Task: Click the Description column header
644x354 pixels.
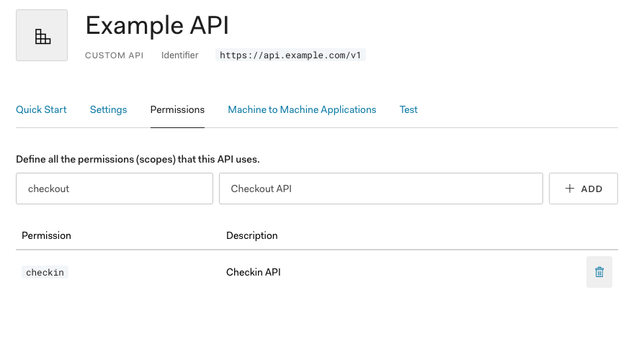Action: (x=252, y=235)
